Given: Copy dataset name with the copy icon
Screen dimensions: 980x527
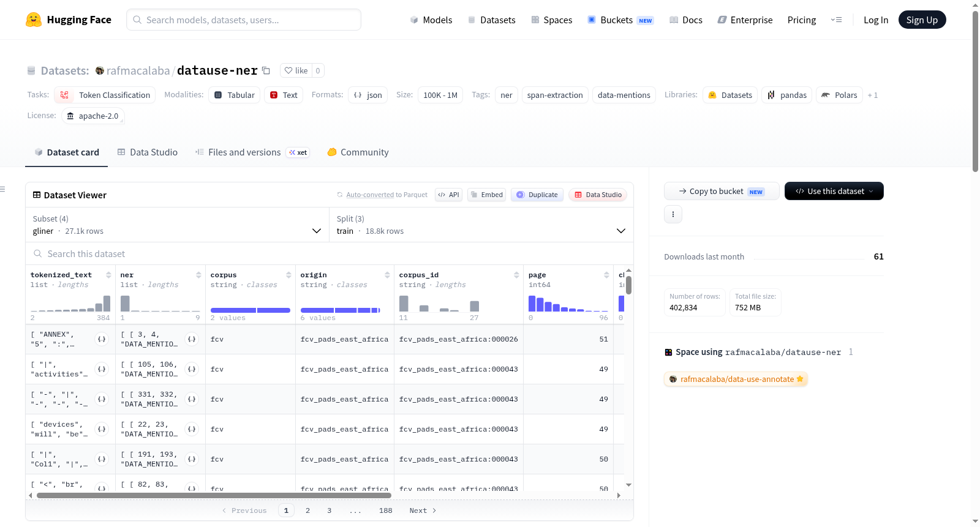Looking at the screenshot, I should (x=266, y=70).
